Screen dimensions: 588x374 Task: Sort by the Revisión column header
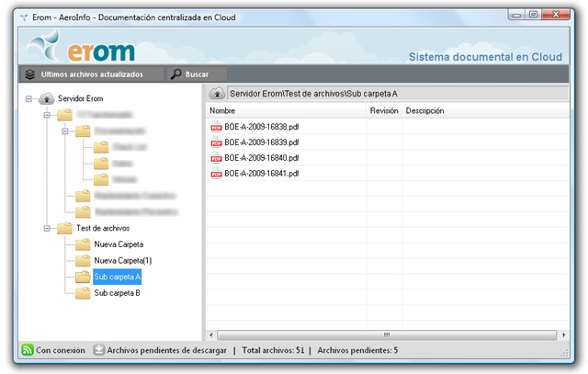[384, 110]
